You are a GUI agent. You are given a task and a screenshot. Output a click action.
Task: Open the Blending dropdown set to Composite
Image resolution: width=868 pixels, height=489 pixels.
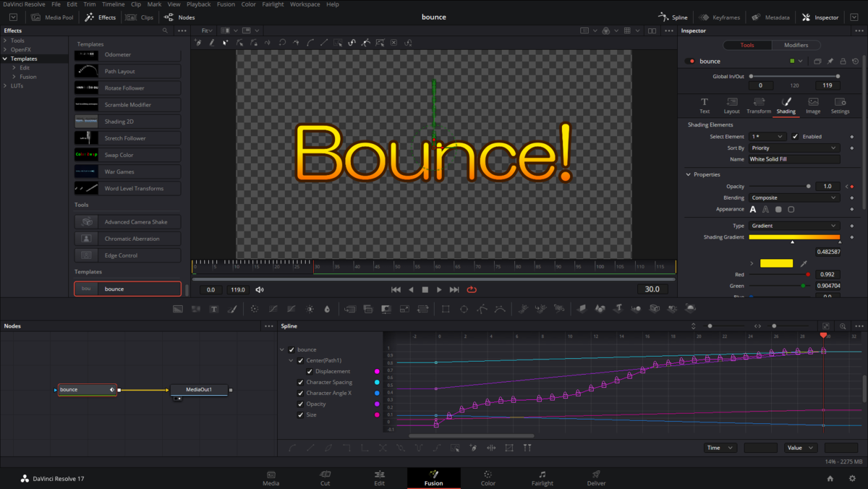[793, 197]
